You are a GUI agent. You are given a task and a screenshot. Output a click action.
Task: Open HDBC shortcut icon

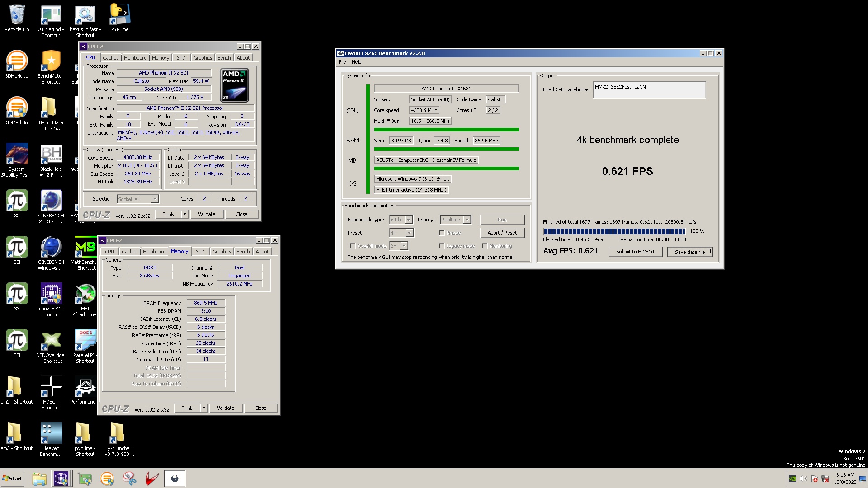point(51,393)
